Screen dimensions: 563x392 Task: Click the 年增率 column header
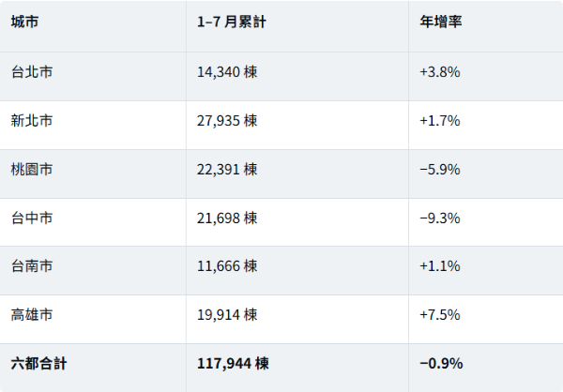[441, 22]
